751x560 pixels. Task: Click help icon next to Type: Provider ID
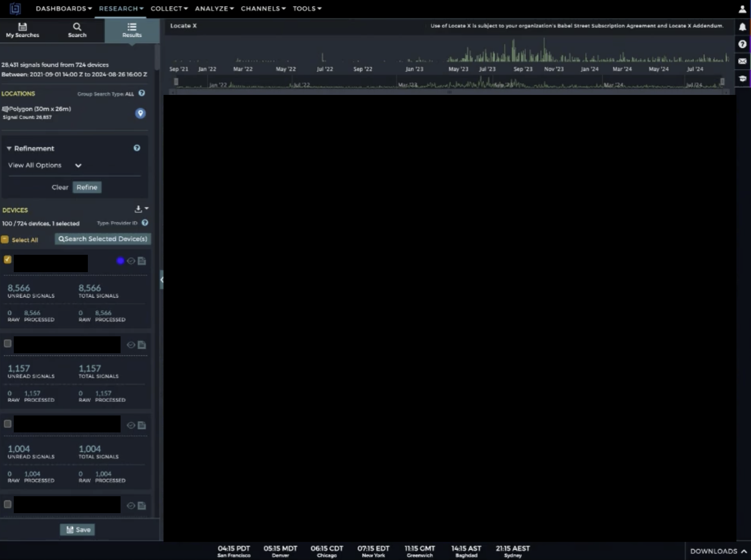pyautogui.click(x=145, y=223)
